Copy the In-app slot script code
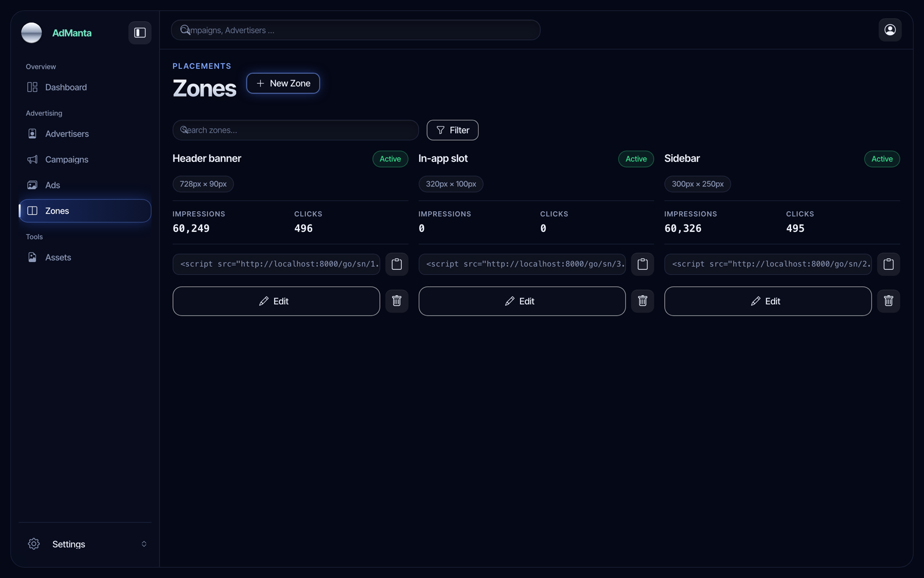 643,264
